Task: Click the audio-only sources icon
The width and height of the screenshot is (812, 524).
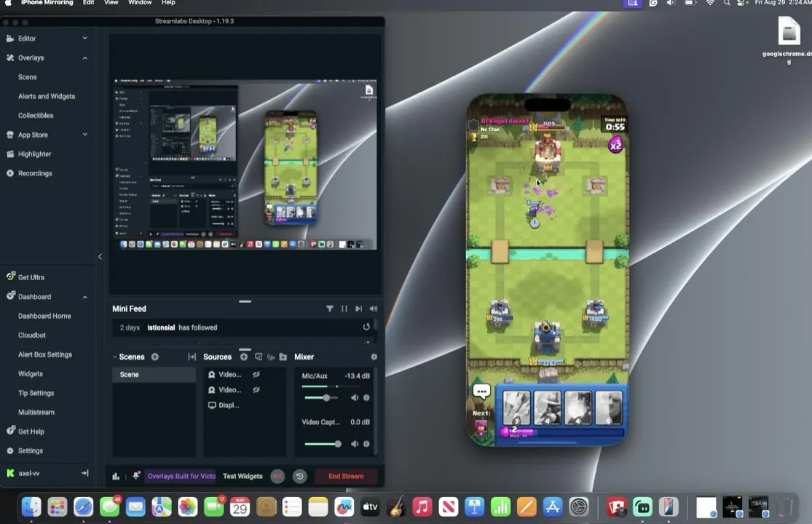Action: point(270,357)
